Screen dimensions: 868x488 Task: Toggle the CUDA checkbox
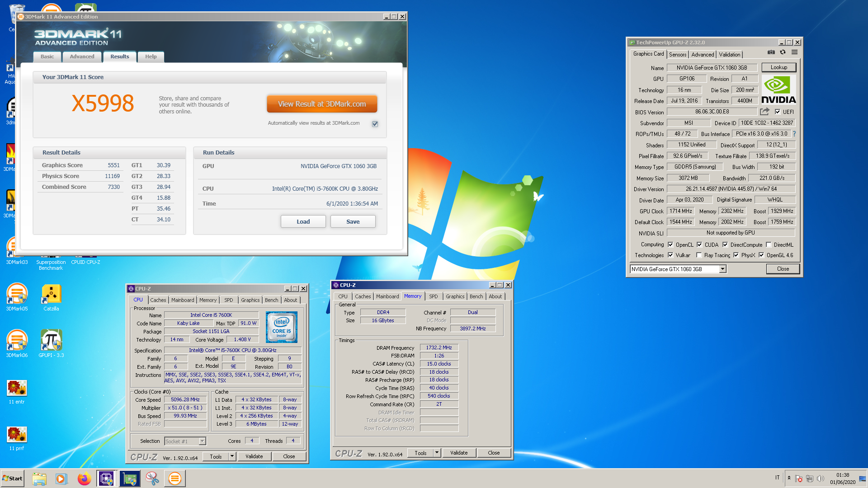pos(699,244)
